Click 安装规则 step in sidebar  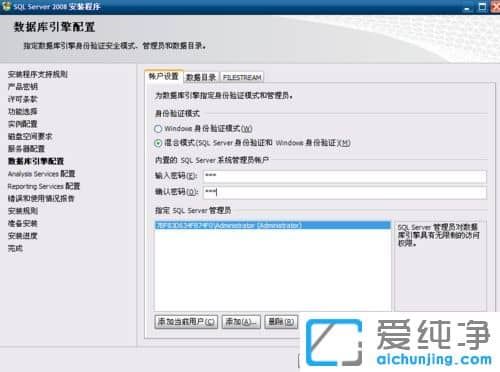pyautogui.click(x=23, y=211)
